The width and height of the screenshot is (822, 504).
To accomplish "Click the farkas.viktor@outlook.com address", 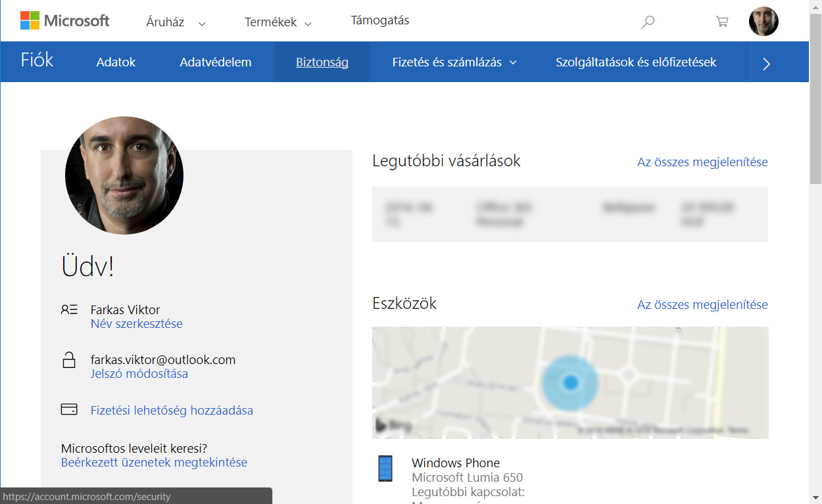I will [163, 360].
